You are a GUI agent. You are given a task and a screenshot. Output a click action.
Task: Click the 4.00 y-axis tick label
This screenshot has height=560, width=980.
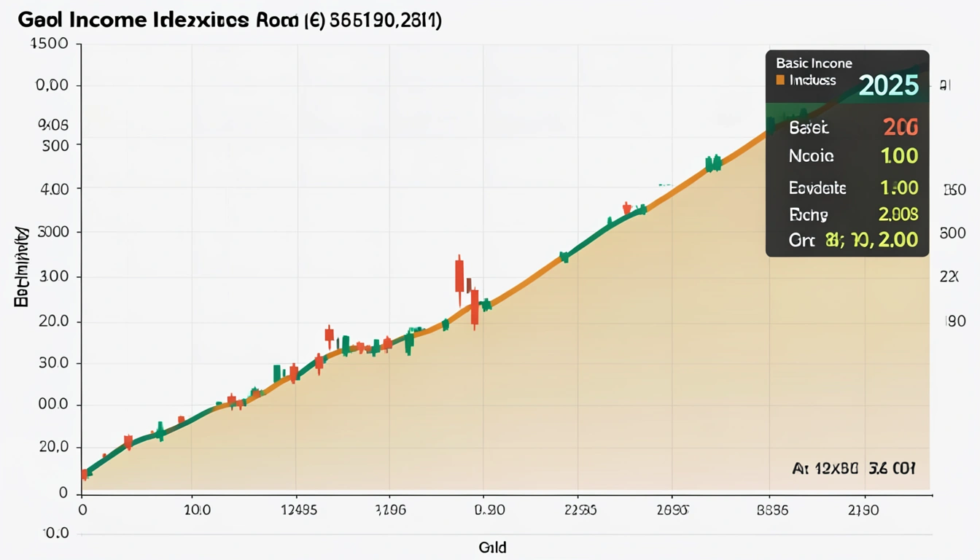point(52,189)
